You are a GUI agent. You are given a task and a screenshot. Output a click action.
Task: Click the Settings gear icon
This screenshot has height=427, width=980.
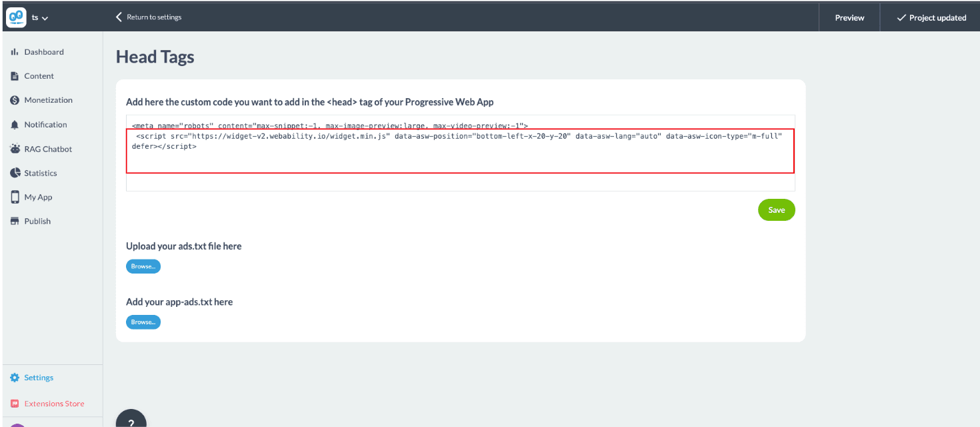tap(15, 378)
